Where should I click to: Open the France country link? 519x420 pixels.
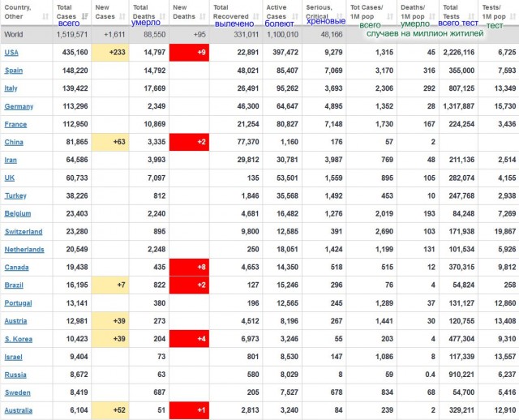(15, 124)
